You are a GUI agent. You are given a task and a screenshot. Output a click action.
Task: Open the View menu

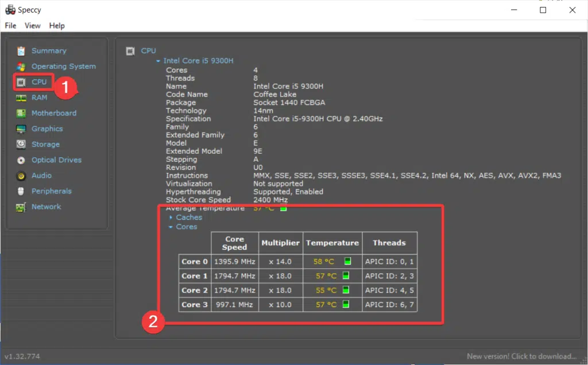pyautogui.click(x=33, y=25)
